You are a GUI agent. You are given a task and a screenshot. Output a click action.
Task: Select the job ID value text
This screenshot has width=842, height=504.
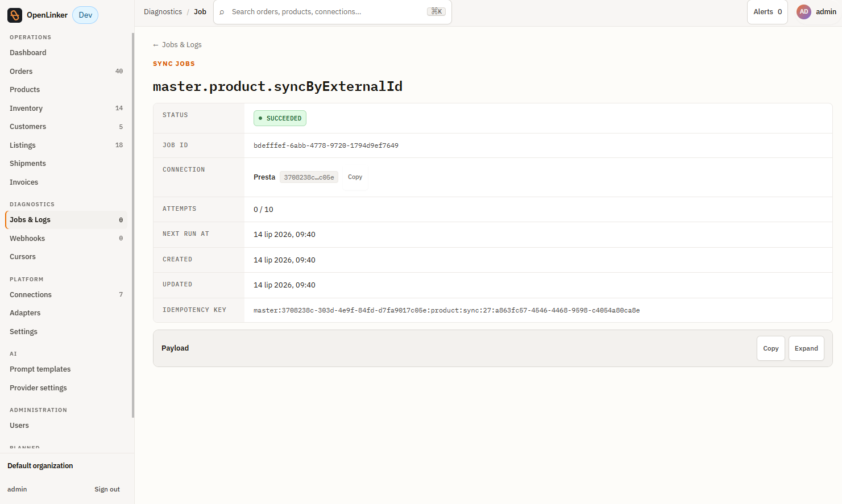[x=326, y=146]
